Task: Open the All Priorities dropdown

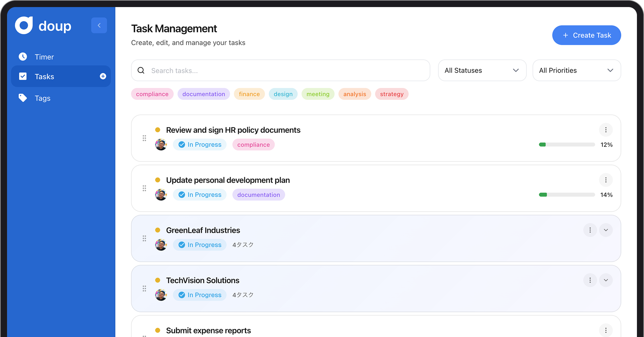Action: 577,70
